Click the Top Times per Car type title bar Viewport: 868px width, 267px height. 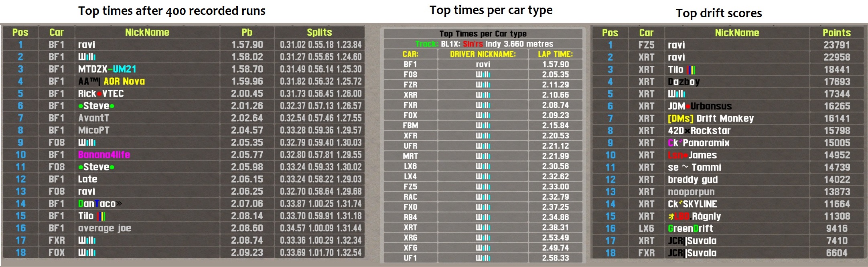point(483,34)
